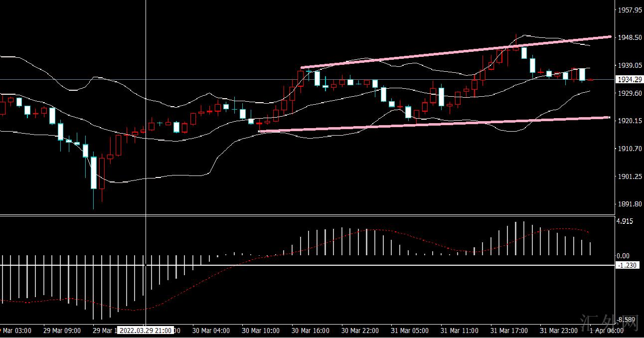Click the 31 Mar 05:00 time label
The image size is (644, 338).
pos(409,331)
